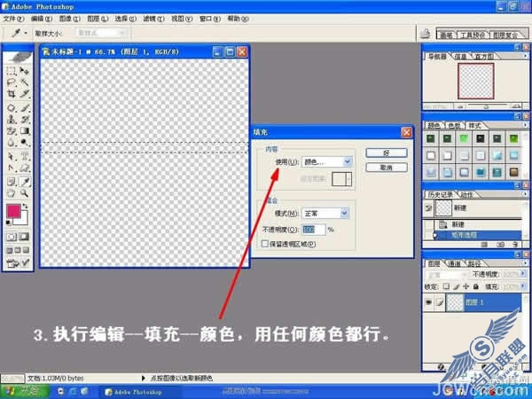The image size is (532, 399).
Task: Select the Path Selection tool
Action: [x=12, y=156]
